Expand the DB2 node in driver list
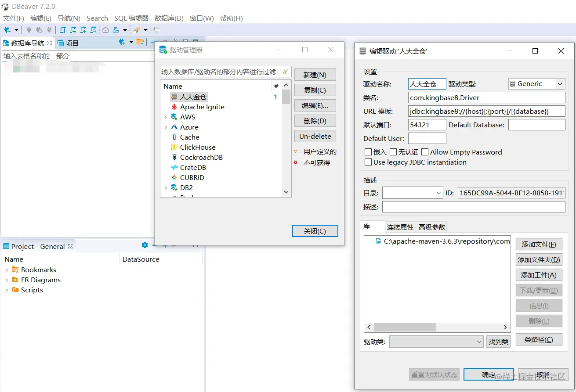Image resolution: width=576 pixels, height=392 pixels. tap(166, 188)
